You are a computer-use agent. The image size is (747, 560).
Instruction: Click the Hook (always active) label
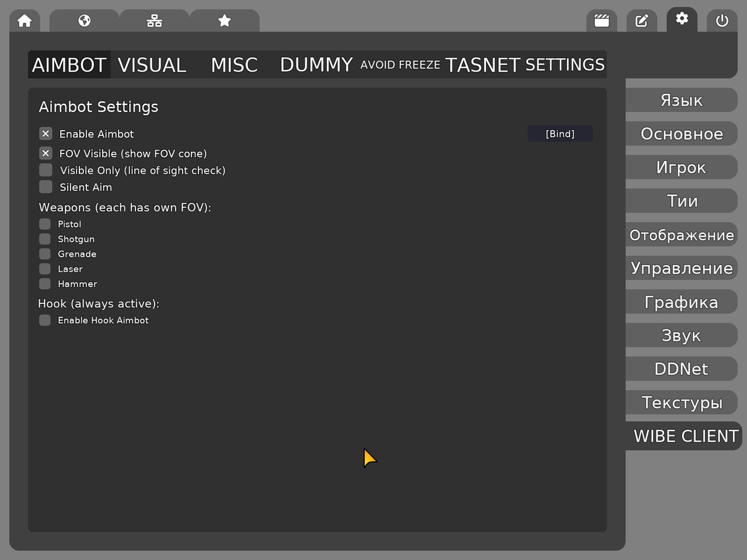tap(99, 303)
